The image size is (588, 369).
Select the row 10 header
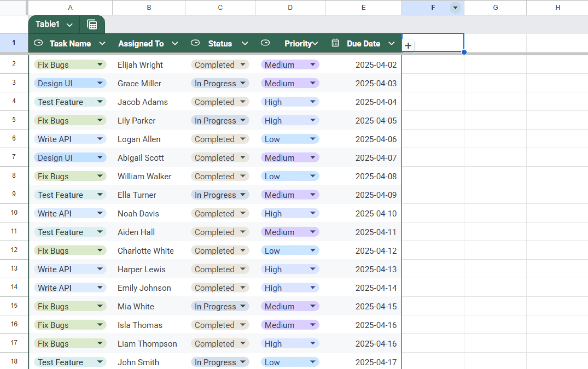14,213
